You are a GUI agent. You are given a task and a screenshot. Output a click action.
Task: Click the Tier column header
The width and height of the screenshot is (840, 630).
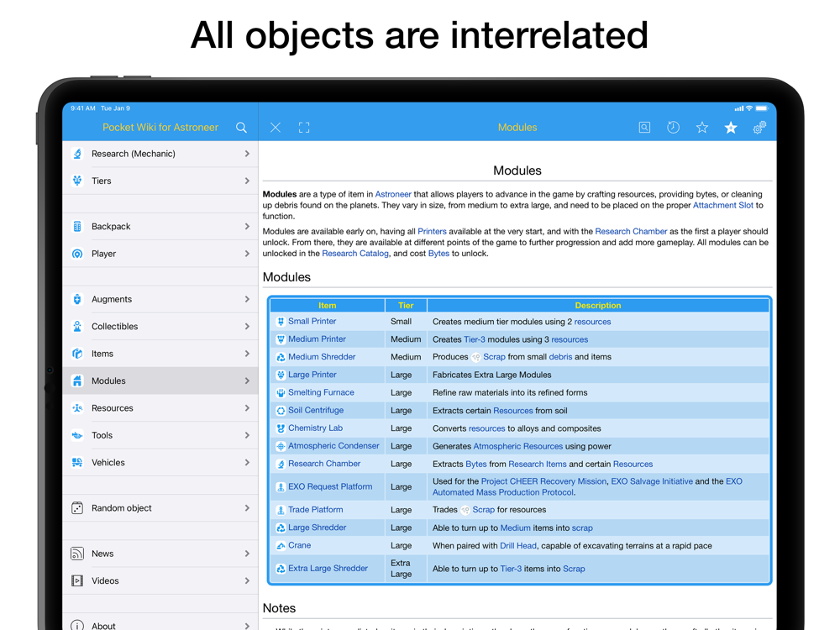[406, 306]
